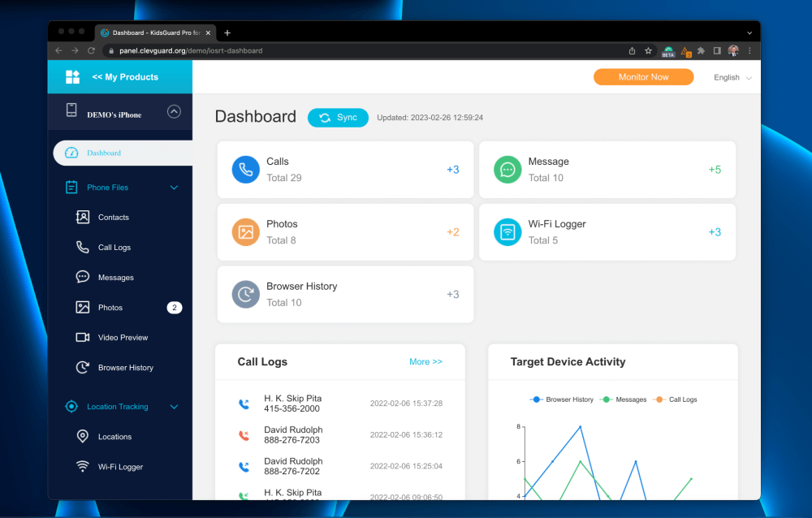The width and height of the screenshot is (812, 518).
Task: Click the Sync button
Action: click(x=338, y=118)
